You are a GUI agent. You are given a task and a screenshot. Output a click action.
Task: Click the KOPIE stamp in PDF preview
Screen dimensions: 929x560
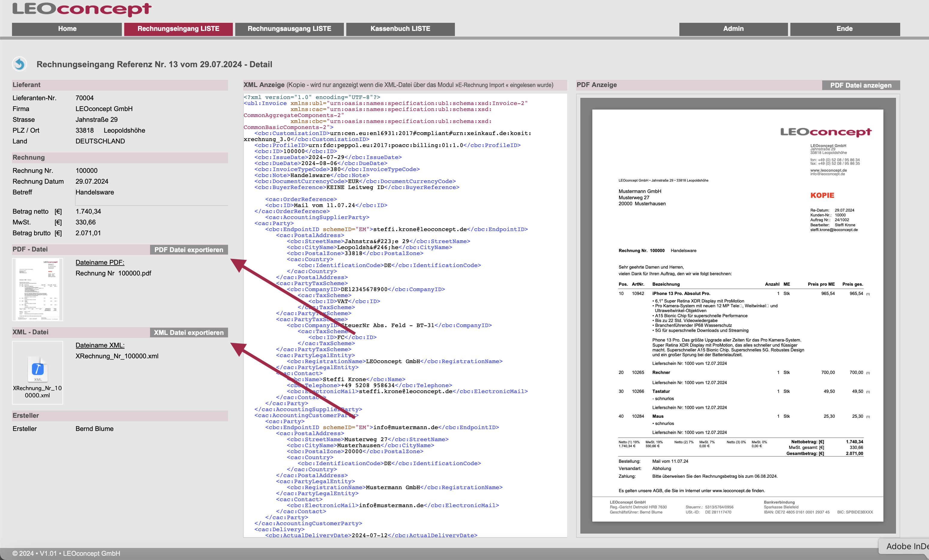822,195
